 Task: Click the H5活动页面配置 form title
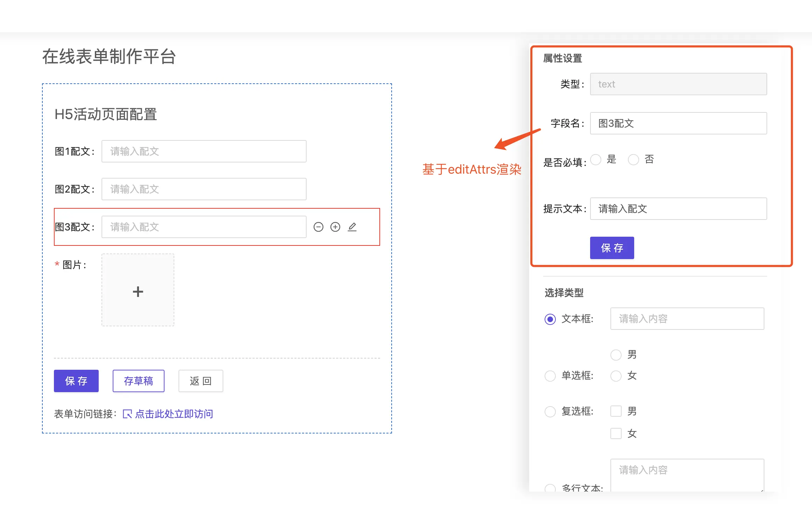106,114
